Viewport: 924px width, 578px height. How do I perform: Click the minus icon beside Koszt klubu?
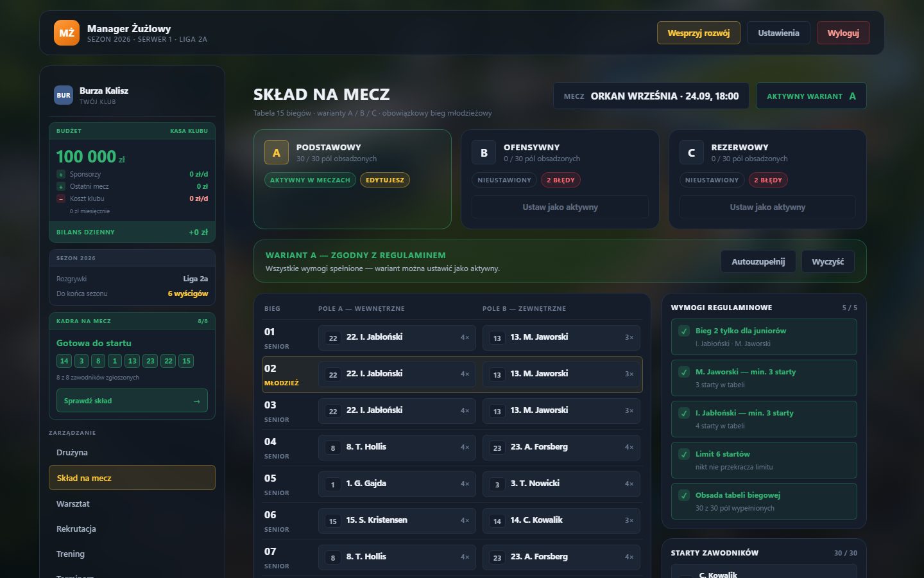pyautogui.click(x=61, y=198)
